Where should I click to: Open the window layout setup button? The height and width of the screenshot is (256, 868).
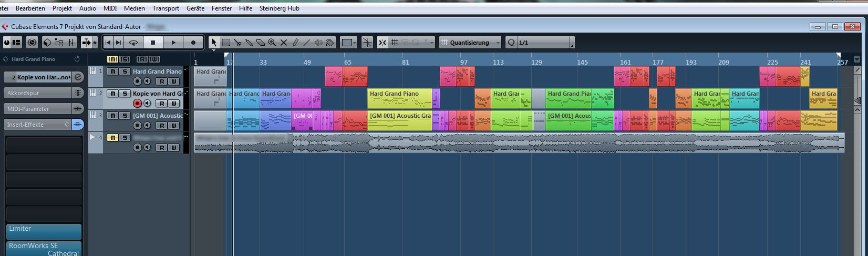(17, 43)
